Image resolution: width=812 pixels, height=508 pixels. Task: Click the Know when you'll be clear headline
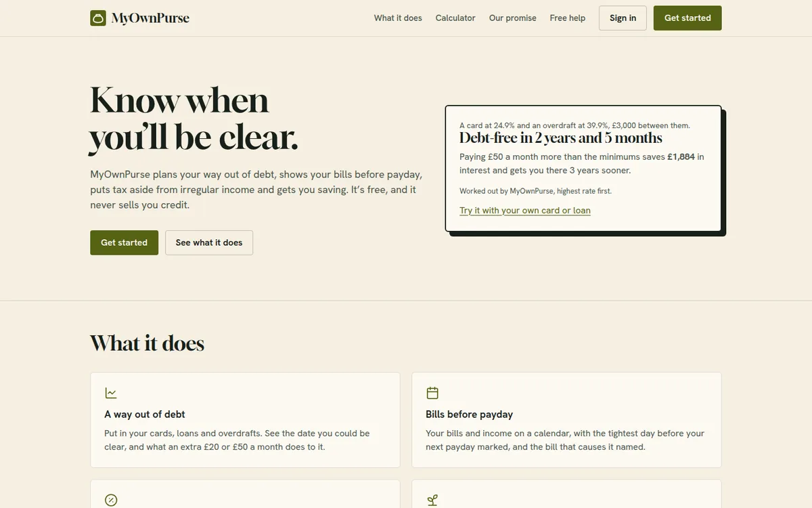tap(194, 119)
